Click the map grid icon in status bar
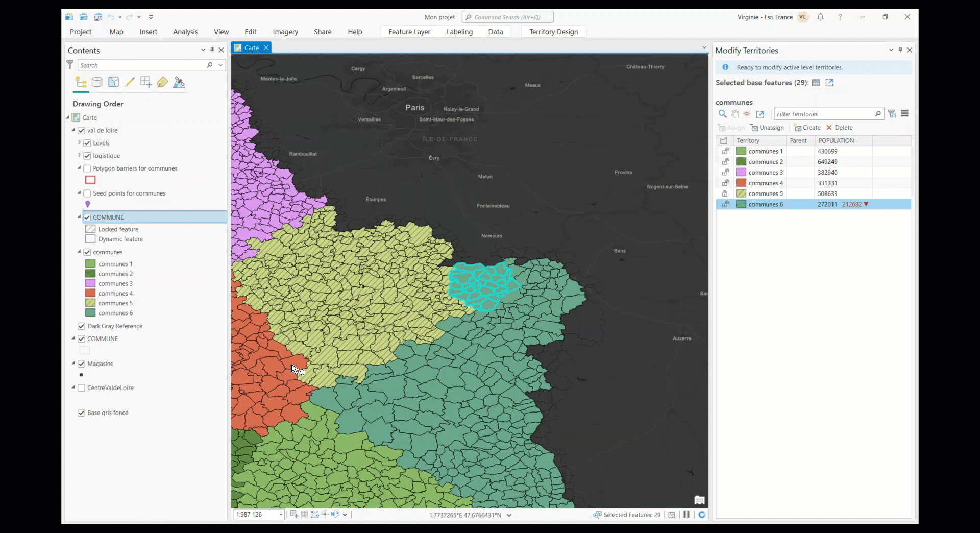Image resolution: width=980 pixels, height=533 pixels. pyautogui.click(x=304, y=514)
